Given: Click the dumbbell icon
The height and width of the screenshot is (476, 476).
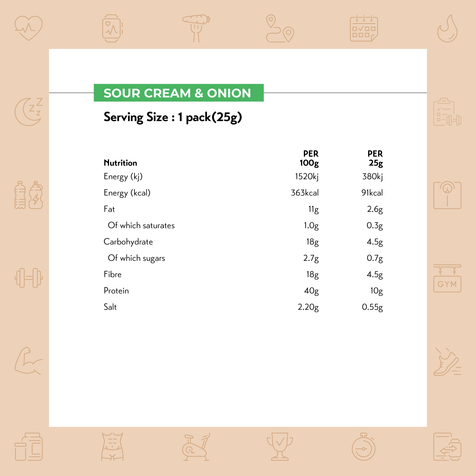Looking at the screenshot, I should (x=29, y=278).
